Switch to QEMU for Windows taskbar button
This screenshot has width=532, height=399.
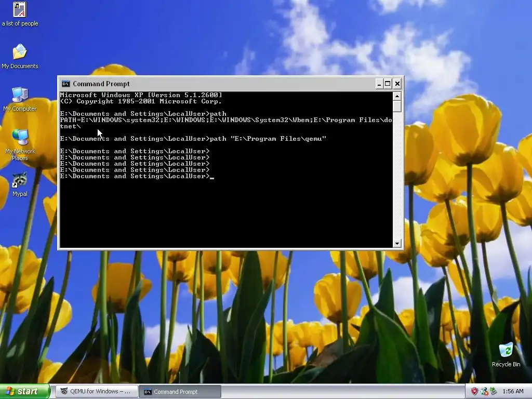tap(97, 391)
